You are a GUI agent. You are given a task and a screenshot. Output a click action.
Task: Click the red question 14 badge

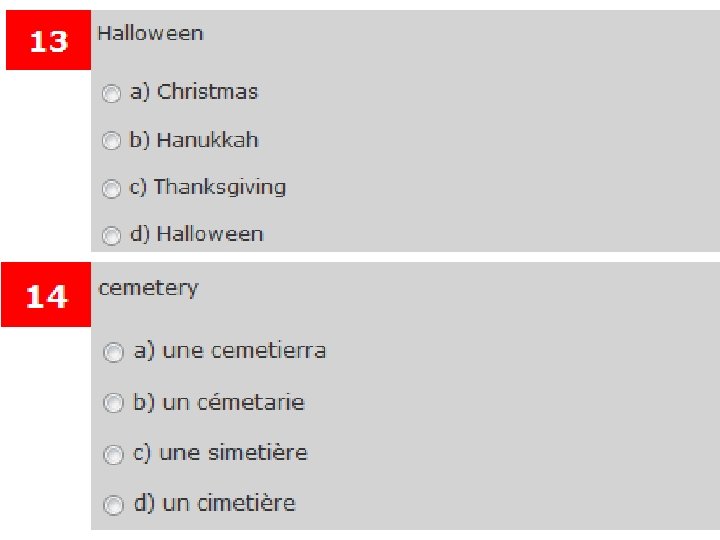[x=46, y=297]
